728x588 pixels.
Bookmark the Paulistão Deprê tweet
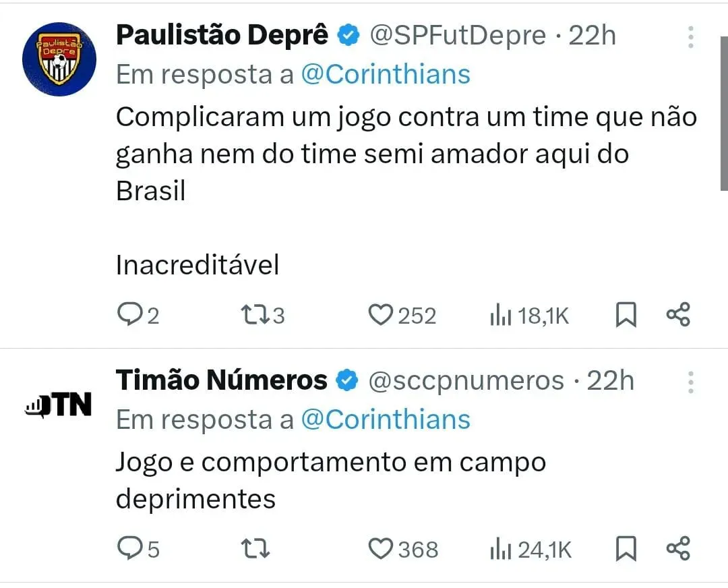pos(626,315)
